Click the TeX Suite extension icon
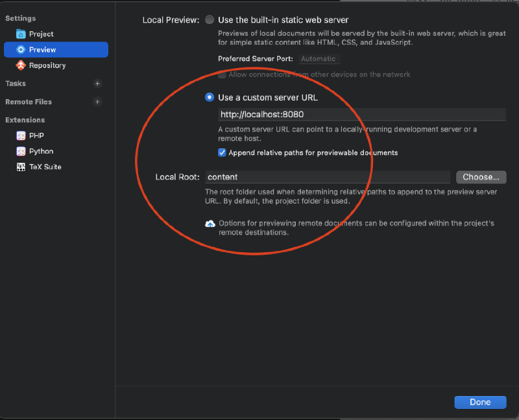This screenshot has height=420, width=519. [x=21, y=167]
